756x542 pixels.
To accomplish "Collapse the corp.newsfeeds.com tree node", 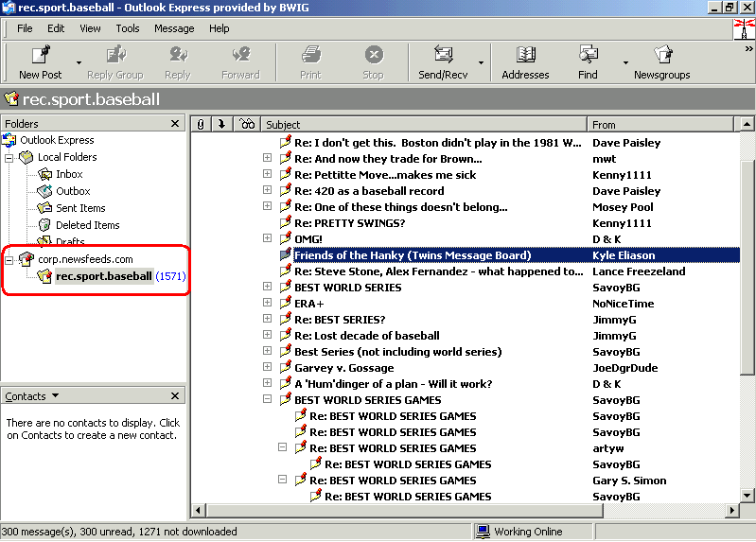I will point(9,260).
